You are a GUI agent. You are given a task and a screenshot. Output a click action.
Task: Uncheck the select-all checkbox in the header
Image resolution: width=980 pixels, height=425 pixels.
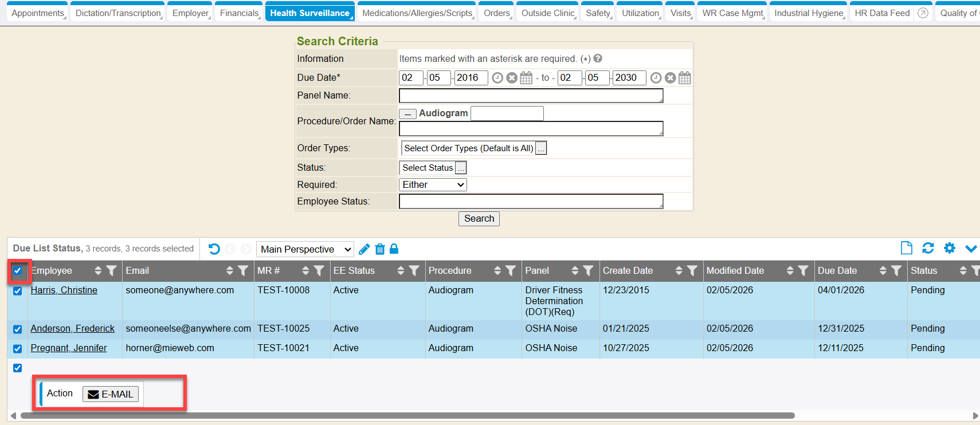(x=18, y=271)
